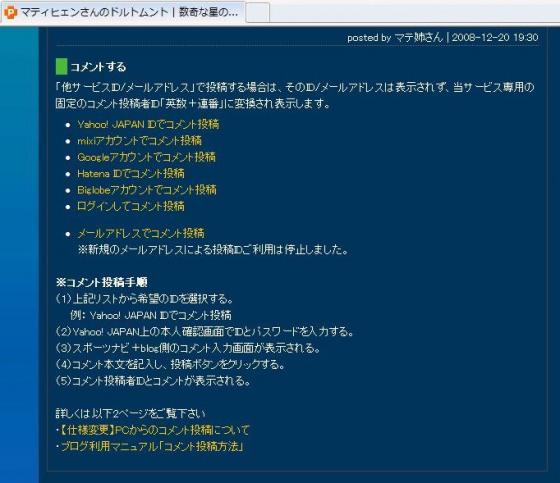
Task: Click step (1) 上記リストから希望のIDを選択する
Action: 145,299
